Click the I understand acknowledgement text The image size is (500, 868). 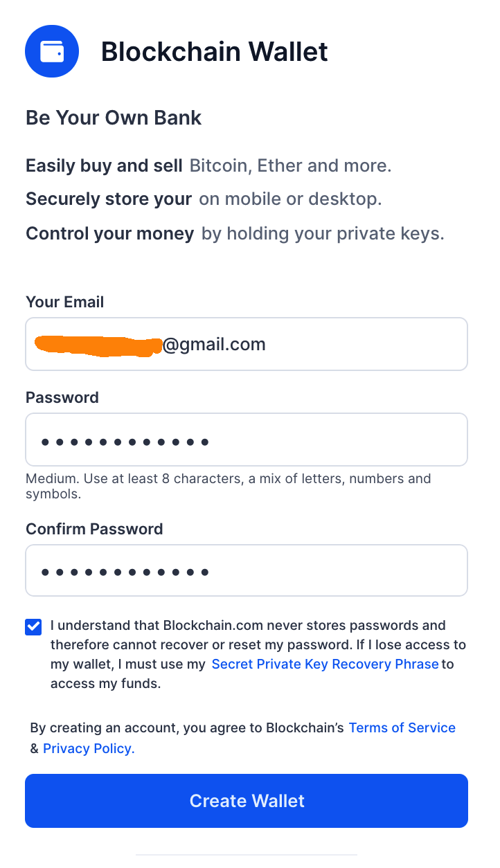pyautogui.click(x=258, y=654)
